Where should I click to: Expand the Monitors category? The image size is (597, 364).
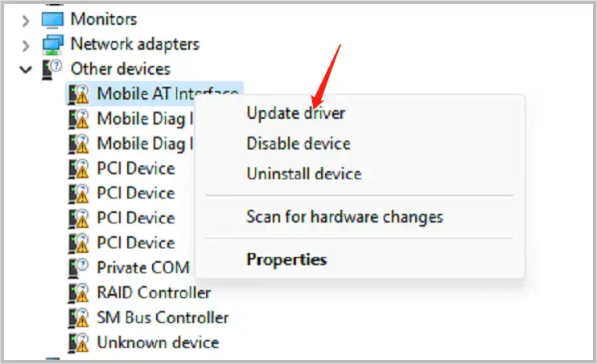26,18
